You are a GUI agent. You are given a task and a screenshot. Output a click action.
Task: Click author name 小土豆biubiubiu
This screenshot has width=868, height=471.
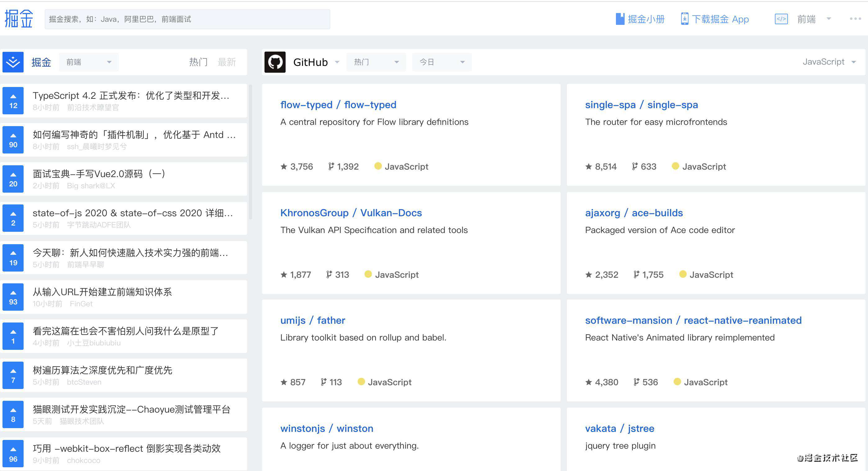click(x=94, y=343)
